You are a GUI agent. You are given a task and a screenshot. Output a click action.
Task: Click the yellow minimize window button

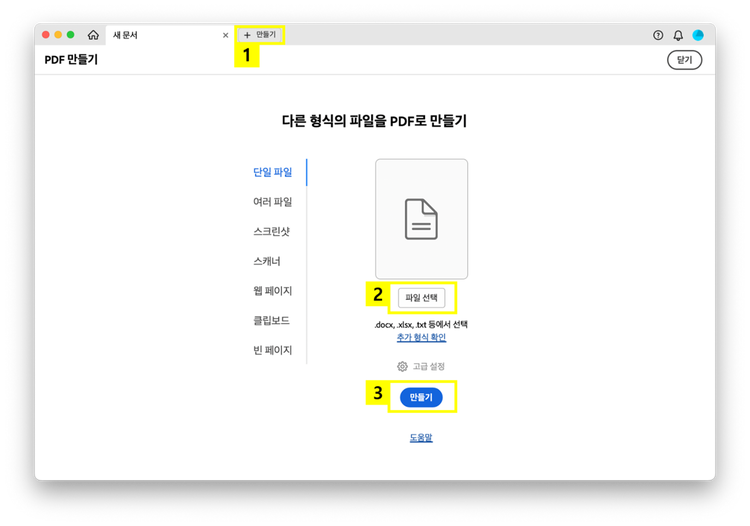(x=58, y=34)
